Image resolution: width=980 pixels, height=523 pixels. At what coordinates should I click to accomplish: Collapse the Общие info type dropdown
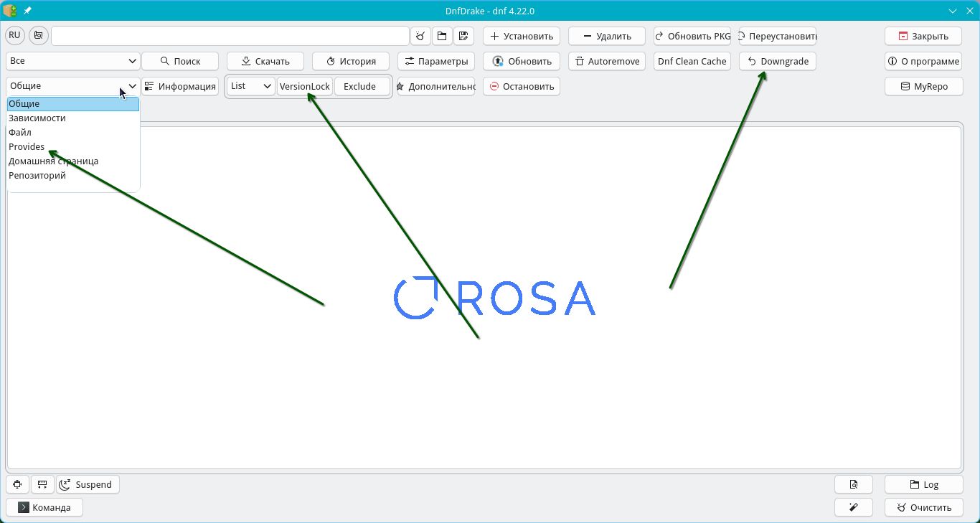[x=72, y=86]
